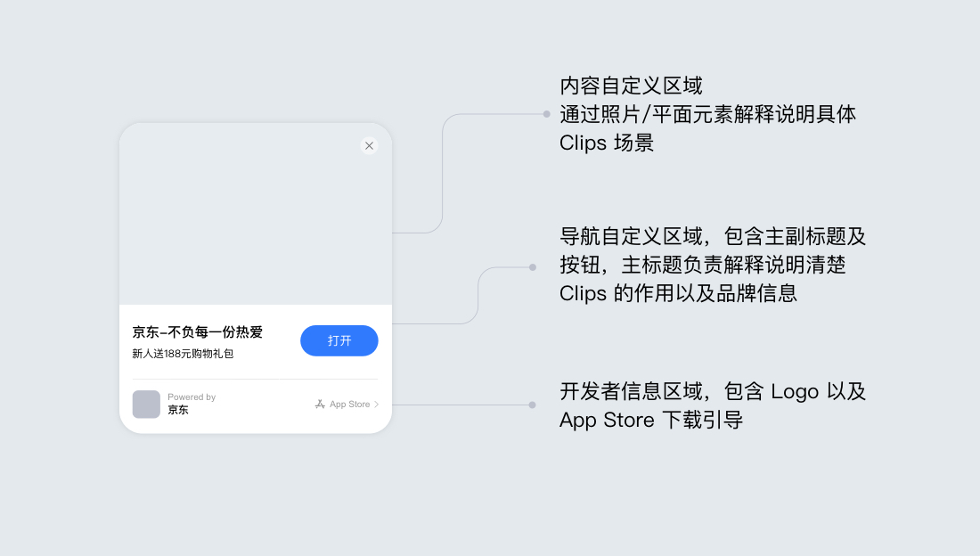The image size is (980, 556).
Task: Tap the blue 打开 button
Action: click(339, 341)
